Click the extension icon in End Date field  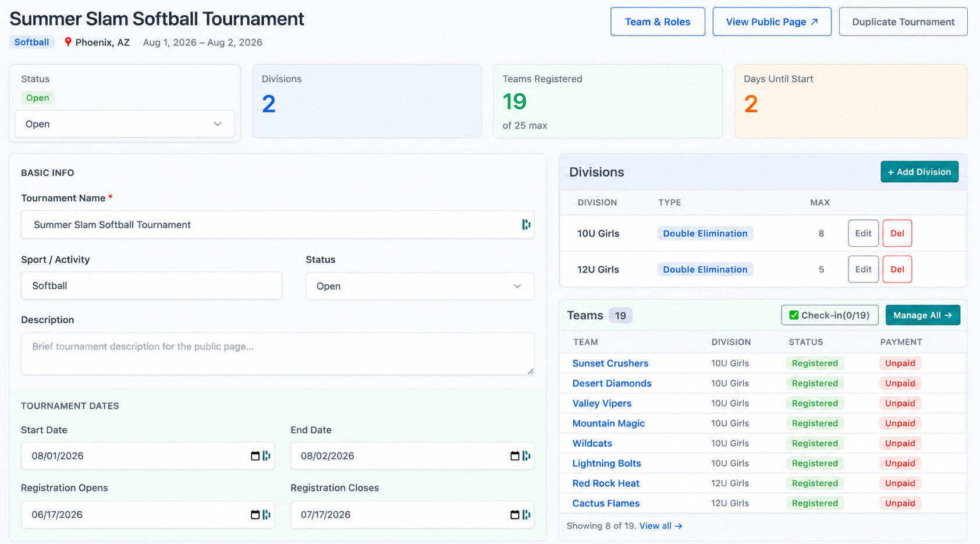coord(526,455)
